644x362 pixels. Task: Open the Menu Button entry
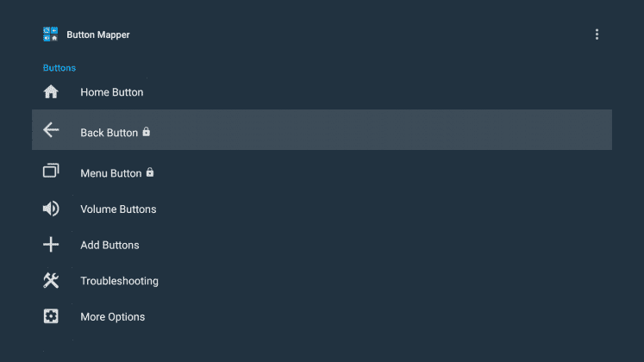pyautogui.click(x=322, y=172)
